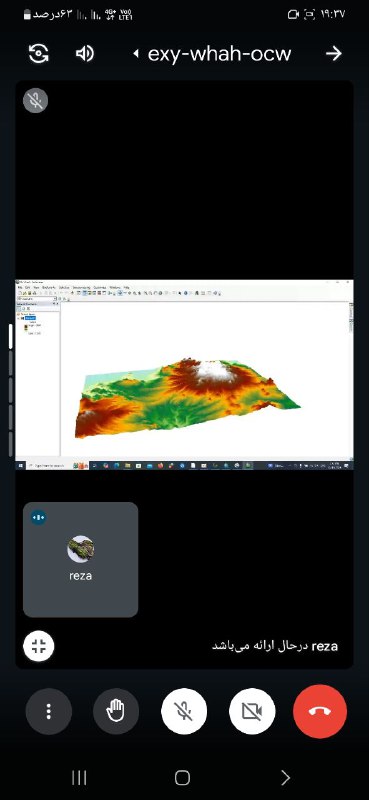The image size is (369, 800).
Task: Open reza's participant tile
Action: [x=81, y=560]
